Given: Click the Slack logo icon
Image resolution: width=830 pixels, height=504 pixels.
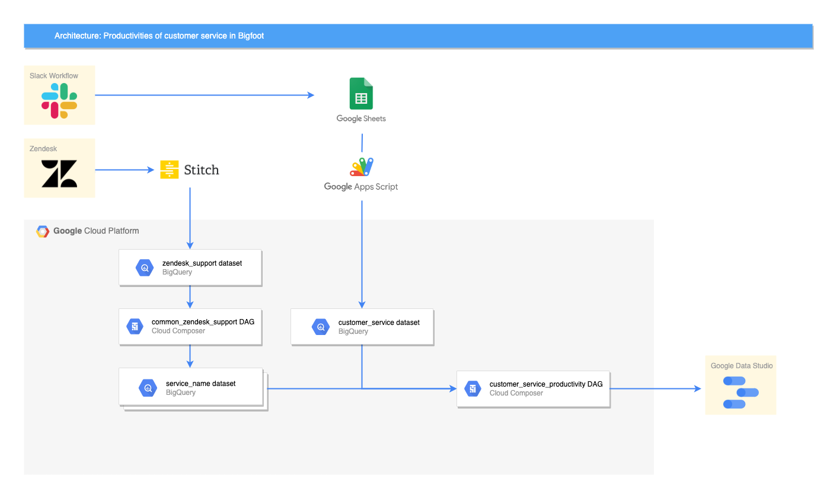Looking at the screenshot, I should click(59, 100).
